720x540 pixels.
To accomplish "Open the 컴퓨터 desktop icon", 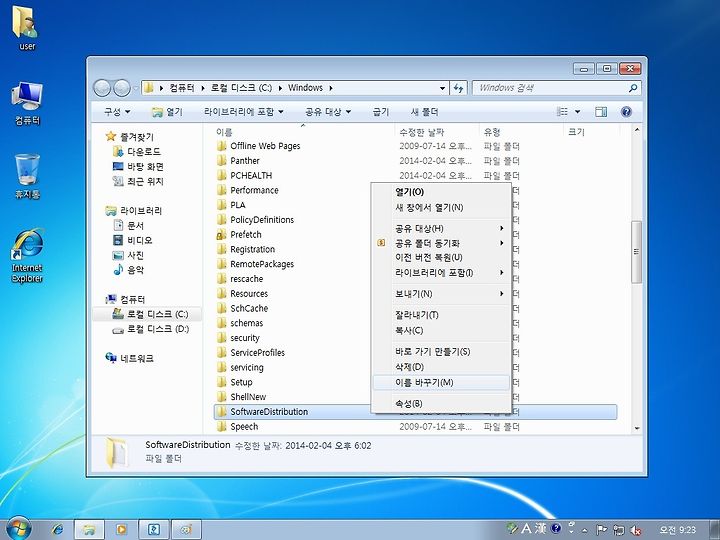I will point(27,104).
